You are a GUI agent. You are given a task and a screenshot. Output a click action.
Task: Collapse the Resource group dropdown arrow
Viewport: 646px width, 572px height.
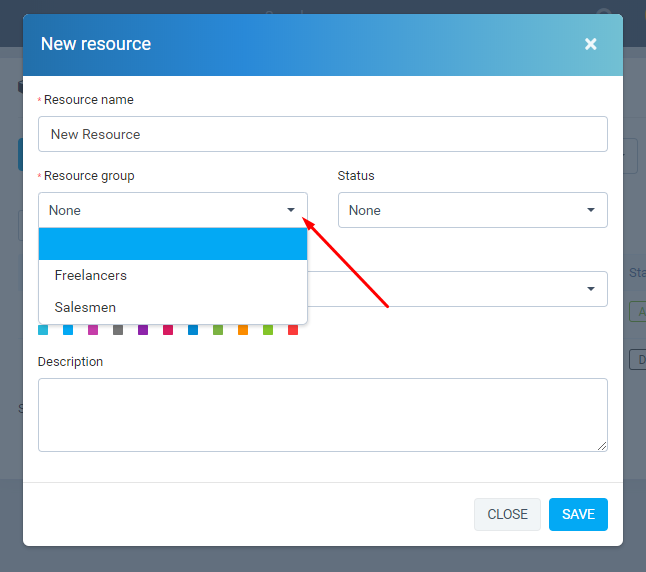[291, 210]
